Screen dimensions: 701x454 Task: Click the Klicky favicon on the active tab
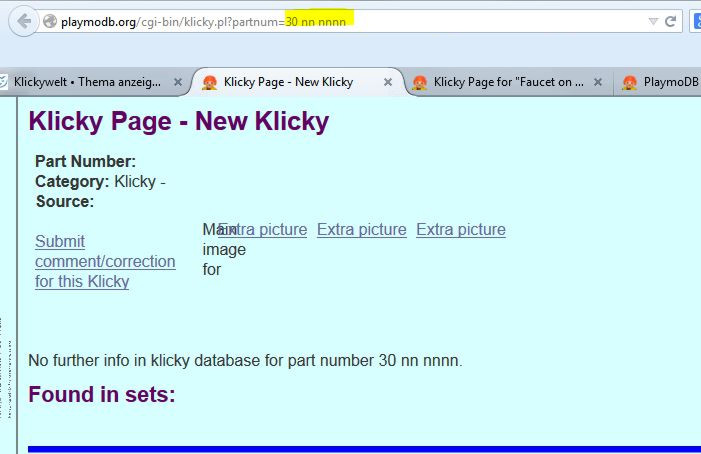(210, 82)
